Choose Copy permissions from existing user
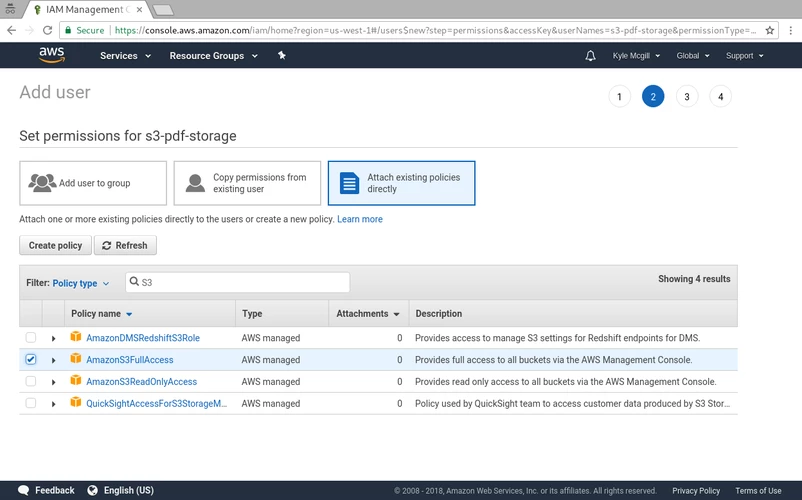 tap(247, 183)
